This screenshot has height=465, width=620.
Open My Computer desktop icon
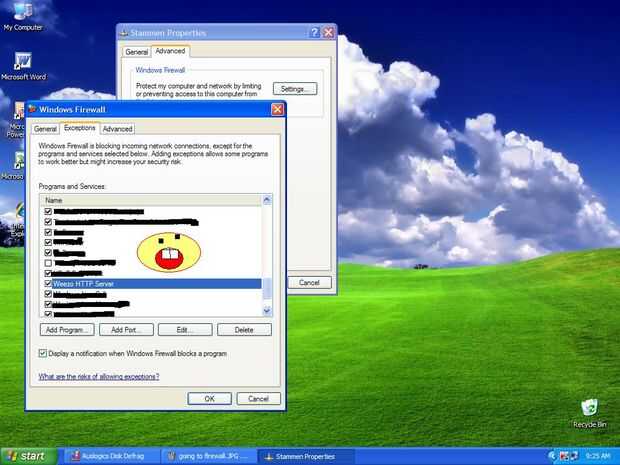(23, 16)
